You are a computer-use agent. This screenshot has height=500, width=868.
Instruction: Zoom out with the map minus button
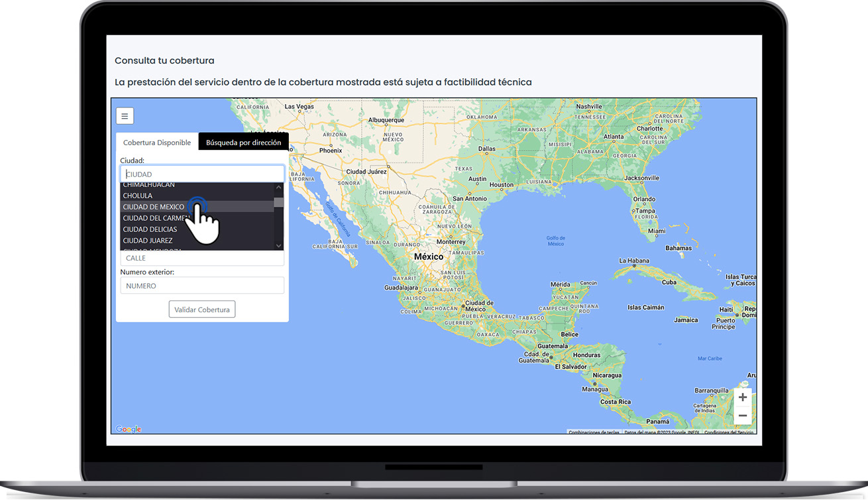(743, 416)
